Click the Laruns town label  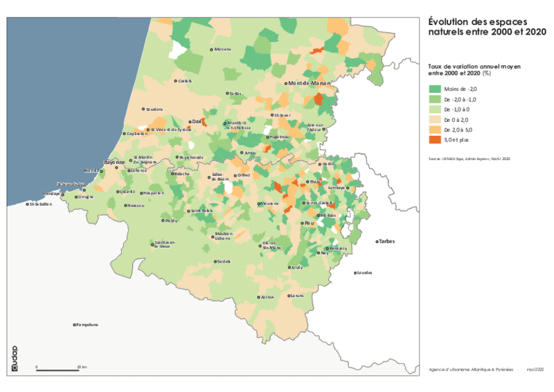[x=297, y=296]
